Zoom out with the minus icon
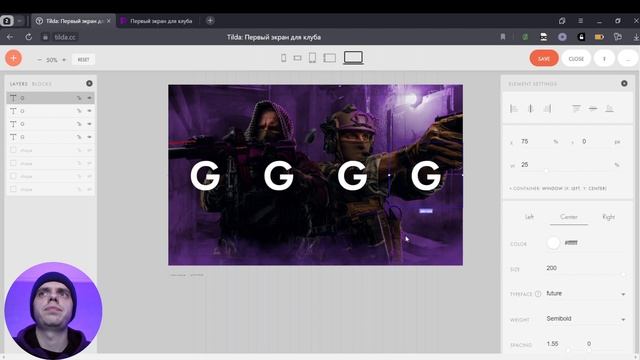The height and width of the screenshot is (360, 640). click(39, 60)
